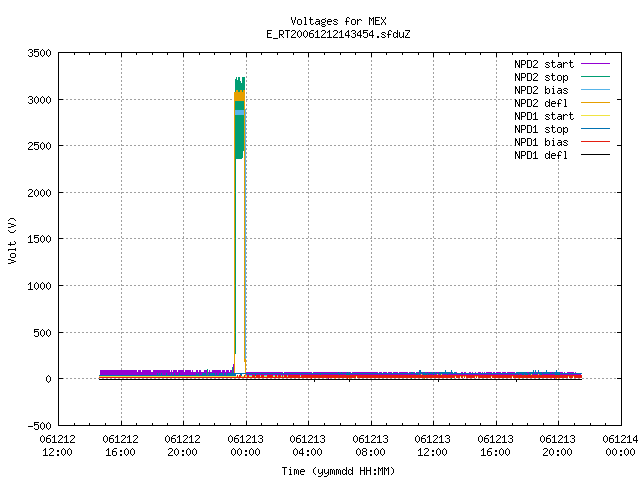The image size is (640, 480).
Task: Click the 061212 16:00 x-axis label
Action: (120, 446)
